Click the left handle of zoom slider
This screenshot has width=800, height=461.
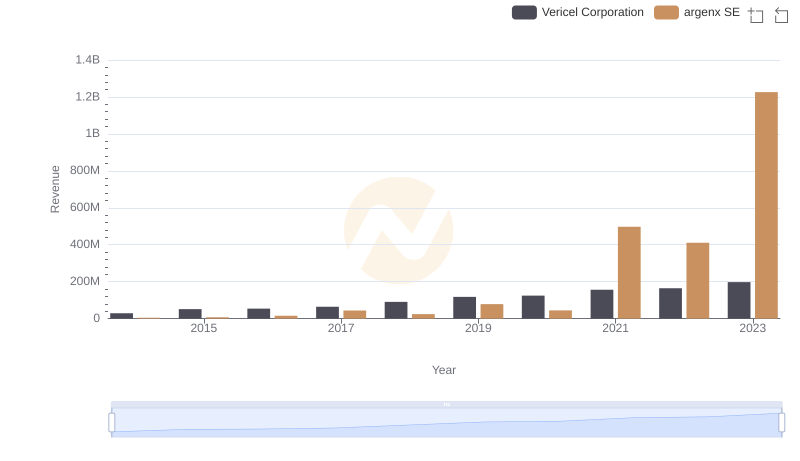112,423
